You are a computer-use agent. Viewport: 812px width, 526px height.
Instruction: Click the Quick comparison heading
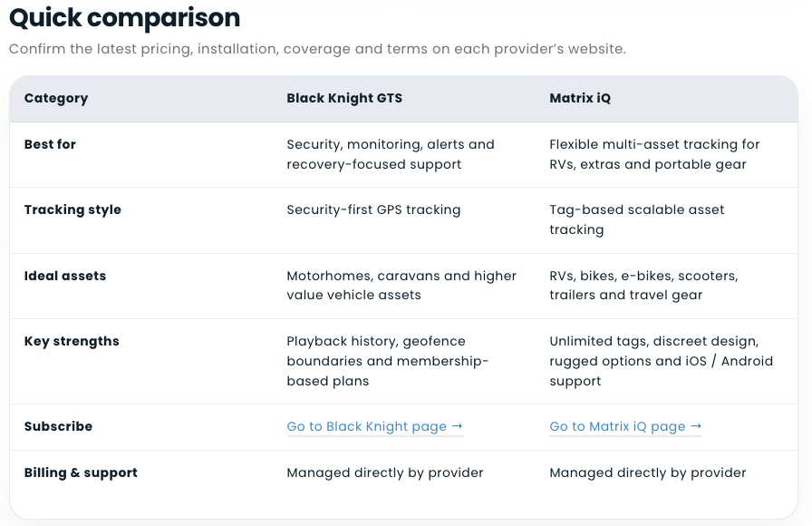[x=125, y=17]
